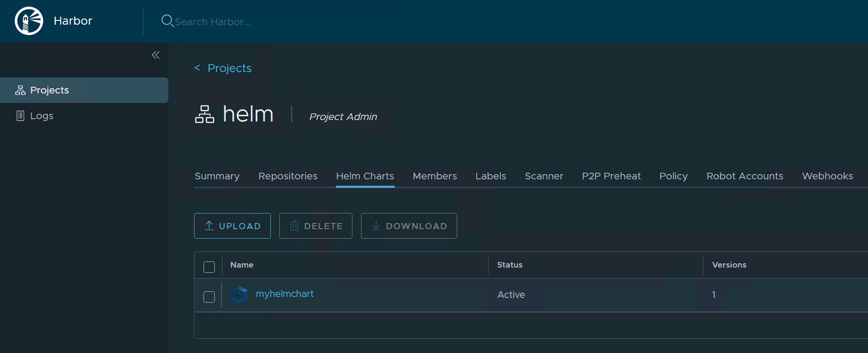This screenshot has height=353, width=868.
Task: Click the helm project hierarchy icon
Action: coord(204,114)
